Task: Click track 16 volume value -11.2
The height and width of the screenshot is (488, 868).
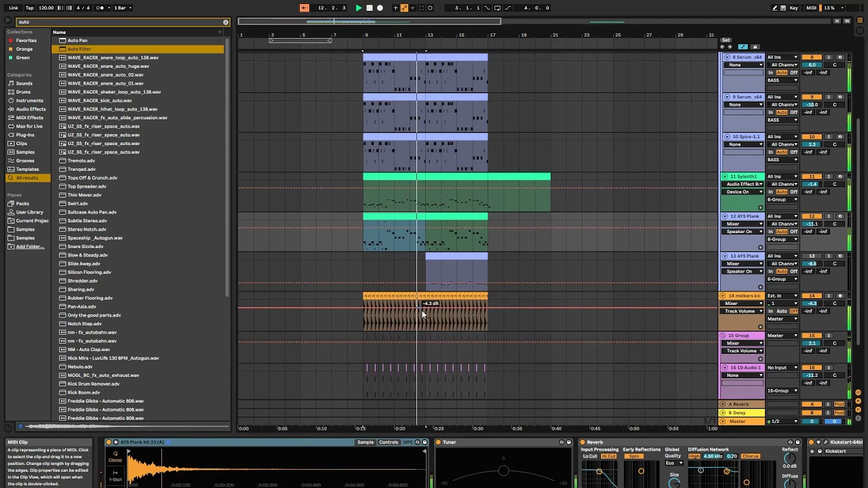Action: (x=812, y=375)
